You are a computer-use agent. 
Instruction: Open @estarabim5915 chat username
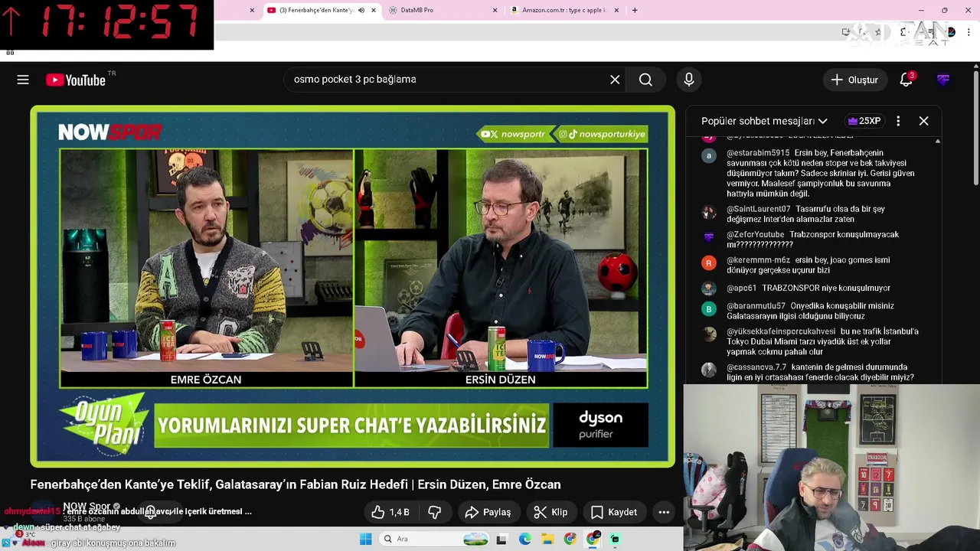click(757, 153)
